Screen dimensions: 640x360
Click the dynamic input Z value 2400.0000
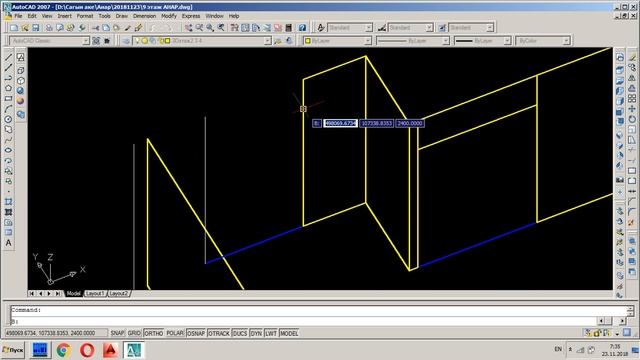410,123
